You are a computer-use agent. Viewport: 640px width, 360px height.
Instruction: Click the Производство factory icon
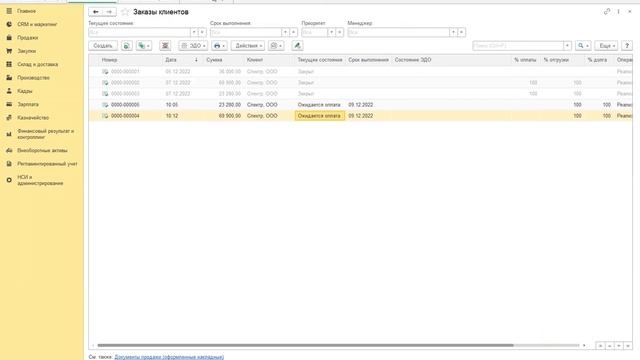(9, 78)
